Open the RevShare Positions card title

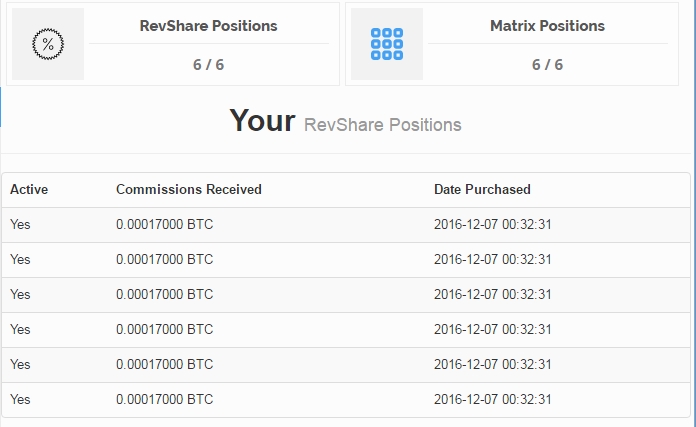[x=208, y=26]
